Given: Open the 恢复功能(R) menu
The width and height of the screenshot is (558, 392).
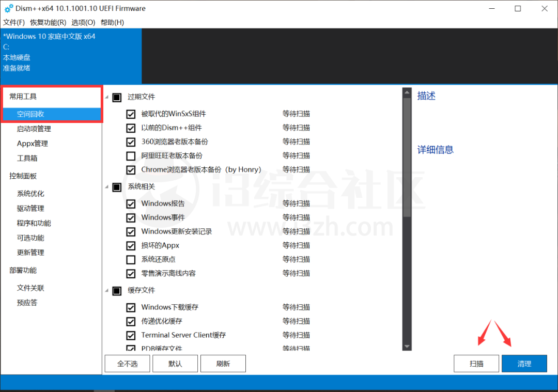Looking at the screenshot, I should 48,22.
